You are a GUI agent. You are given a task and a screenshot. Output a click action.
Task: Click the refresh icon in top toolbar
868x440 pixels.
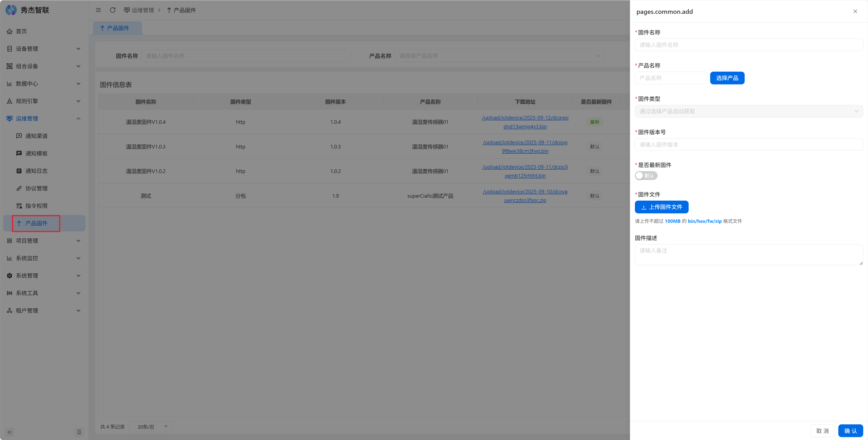point(112,10)
